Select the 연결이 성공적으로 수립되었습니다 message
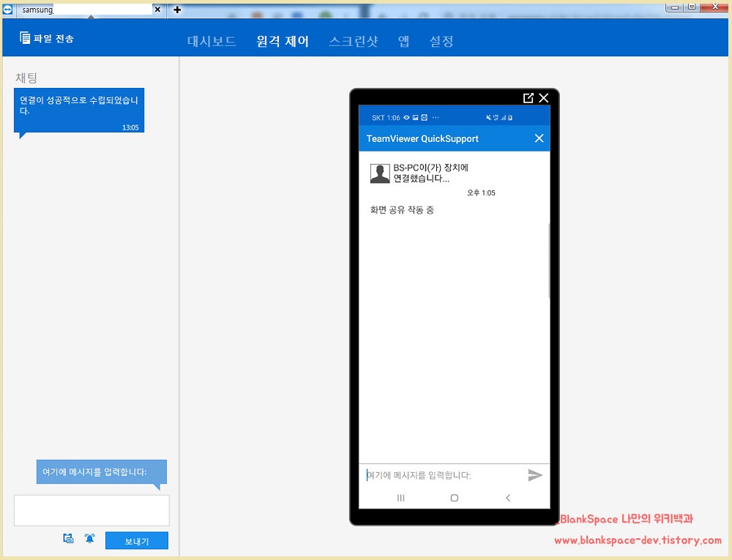This screenshot has width=732, height=560. click(79, 110)
